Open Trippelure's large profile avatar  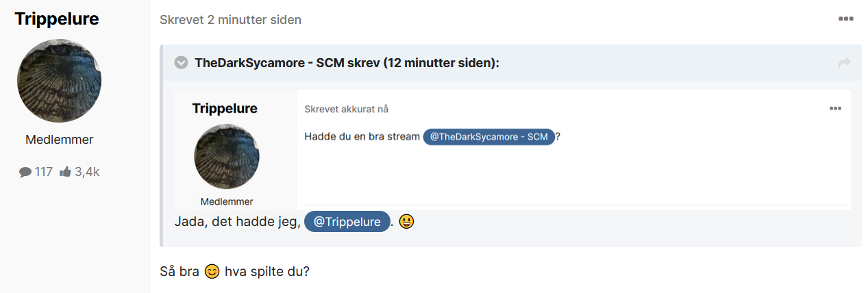pos(59,81)
